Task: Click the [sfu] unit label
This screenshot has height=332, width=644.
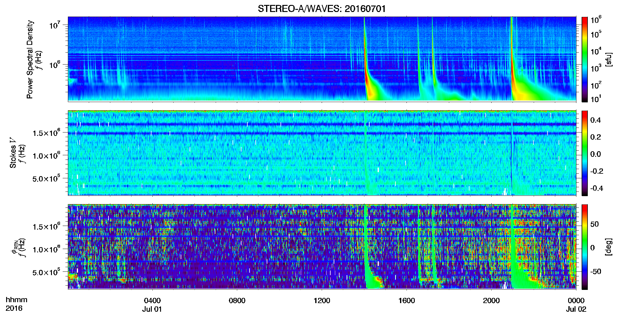Action: click(x=608, y=59)
